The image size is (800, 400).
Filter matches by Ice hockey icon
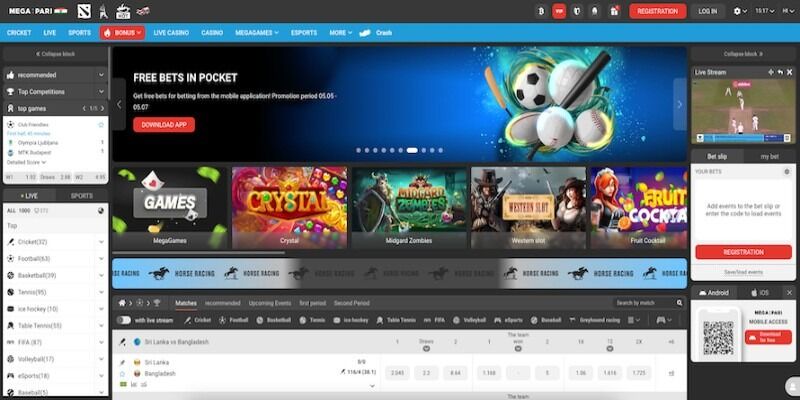337,320
